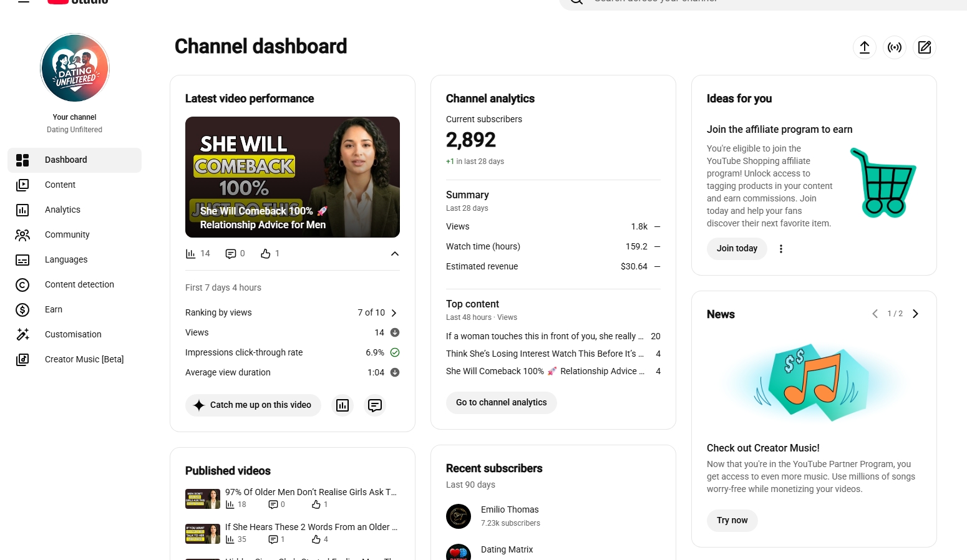Open the Dashboard menu item
967x560 pixels.
[x=75, y=160]
